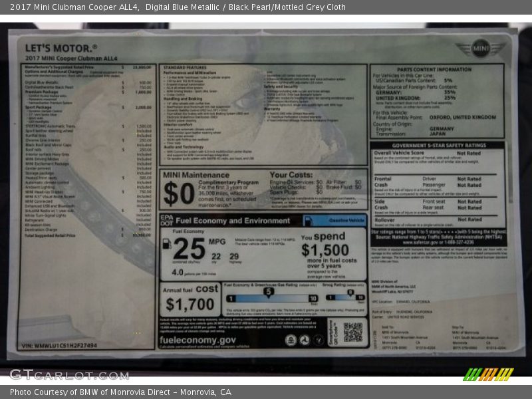Click the fuel pump icon beside 25 MPG
This screenshot has height=399, width=532.
tap(167, 244)
